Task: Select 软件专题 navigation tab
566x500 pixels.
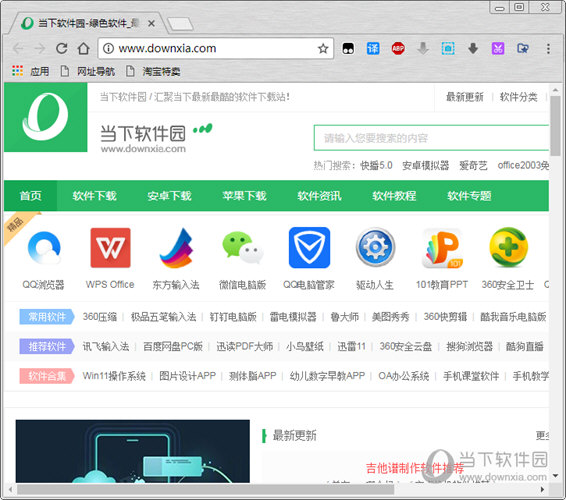Action: [x=469, y=196]
